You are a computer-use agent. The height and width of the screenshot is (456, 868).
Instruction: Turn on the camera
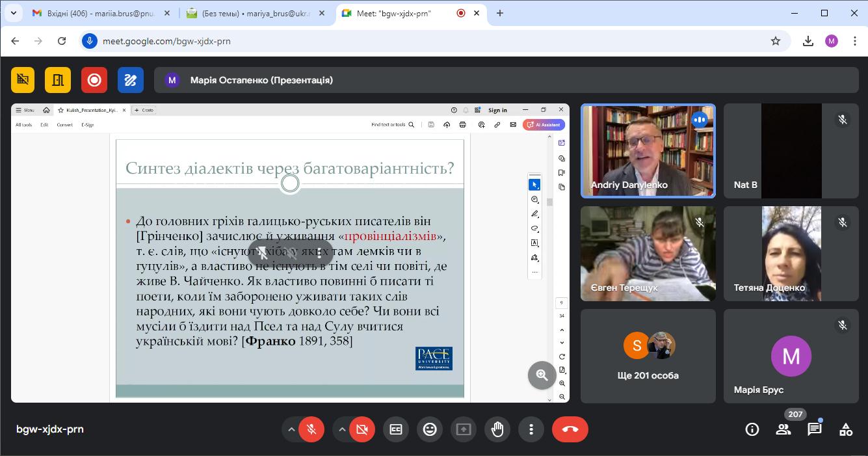coord(362,429)
